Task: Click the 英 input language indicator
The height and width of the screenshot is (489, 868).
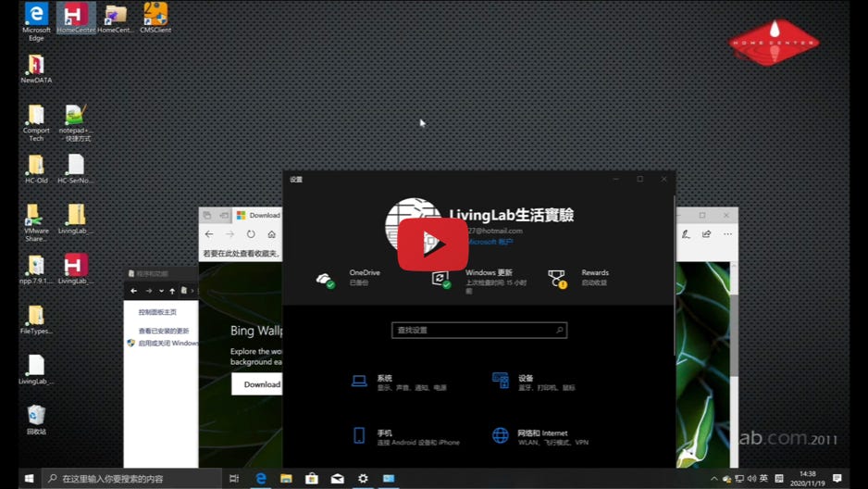Action: click(x=764, y=479)
